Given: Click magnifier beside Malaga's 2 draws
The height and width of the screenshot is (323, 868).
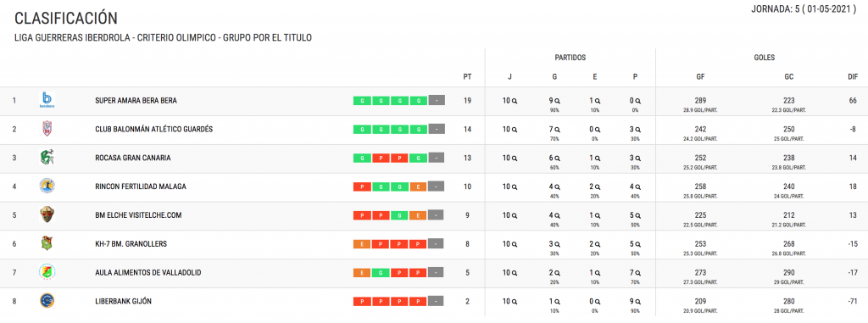Looking at the screenshot, I should click(x=598, y=187).
